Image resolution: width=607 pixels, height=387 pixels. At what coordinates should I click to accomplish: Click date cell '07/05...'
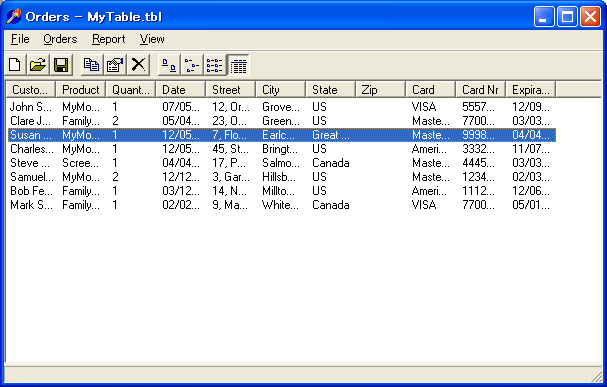(181, 107)
